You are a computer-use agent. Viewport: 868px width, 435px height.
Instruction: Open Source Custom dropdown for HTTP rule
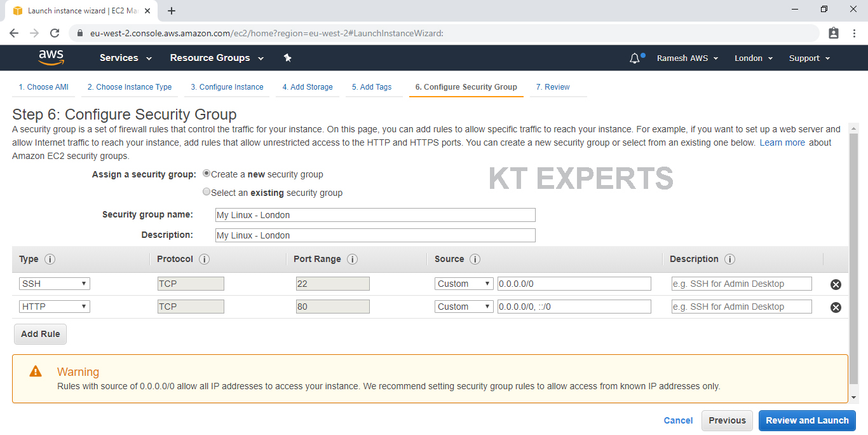(464, 307)
